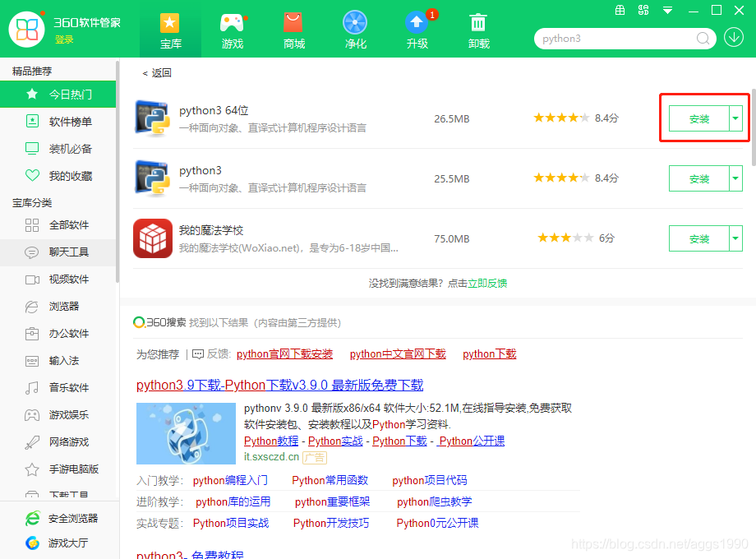Open python3.9下载 result headline

coord(279,385)
